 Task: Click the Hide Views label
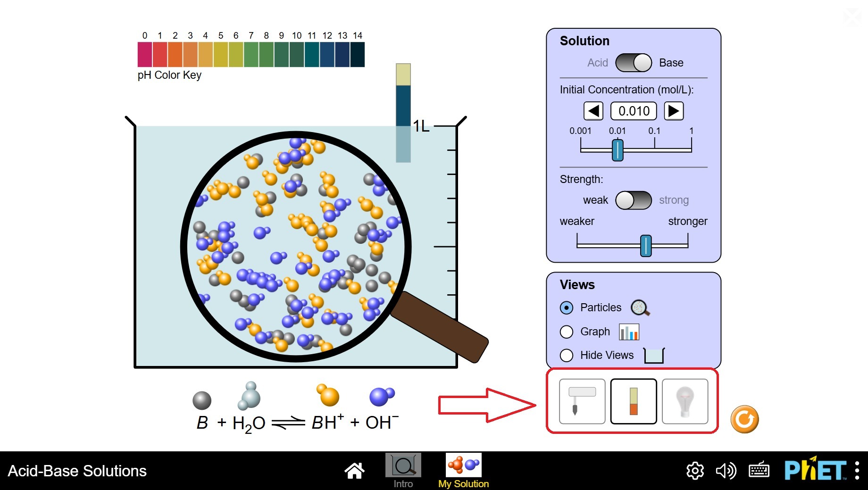click(607, 355)
